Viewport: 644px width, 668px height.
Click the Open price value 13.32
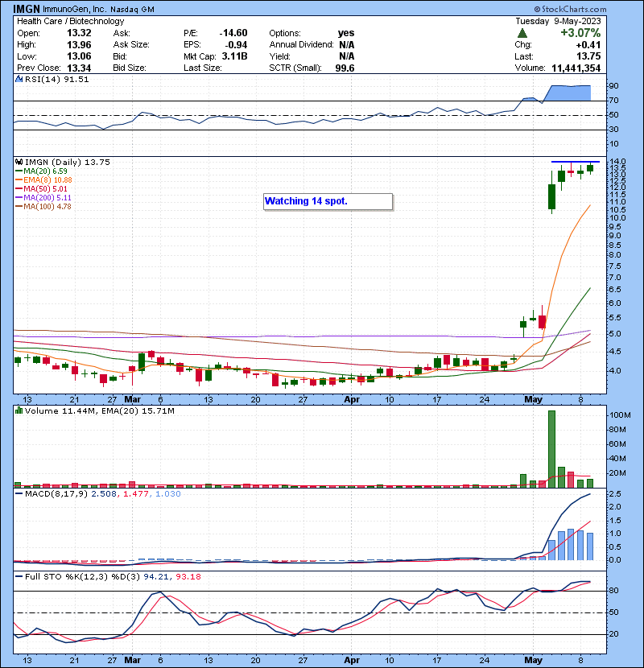point(79,33)
